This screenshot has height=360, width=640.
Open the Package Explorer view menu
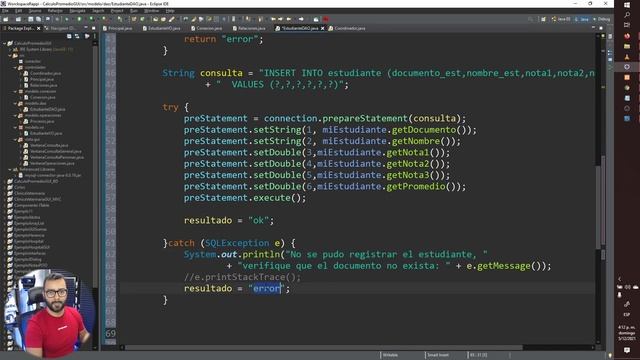click(x=95, y=36)
